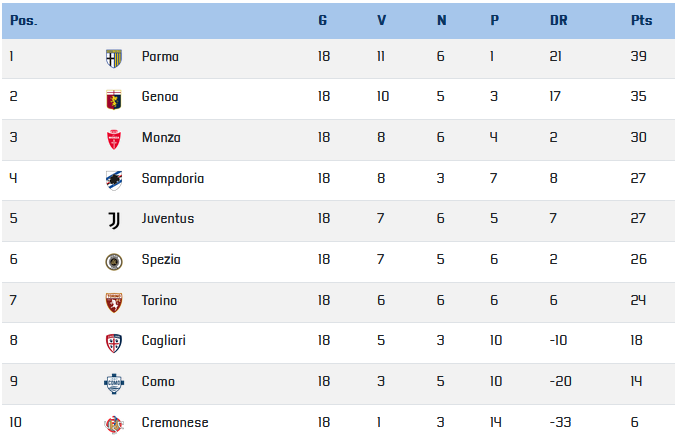Select the Sampdoria team name
675x444 pixels.
point(173,179)
